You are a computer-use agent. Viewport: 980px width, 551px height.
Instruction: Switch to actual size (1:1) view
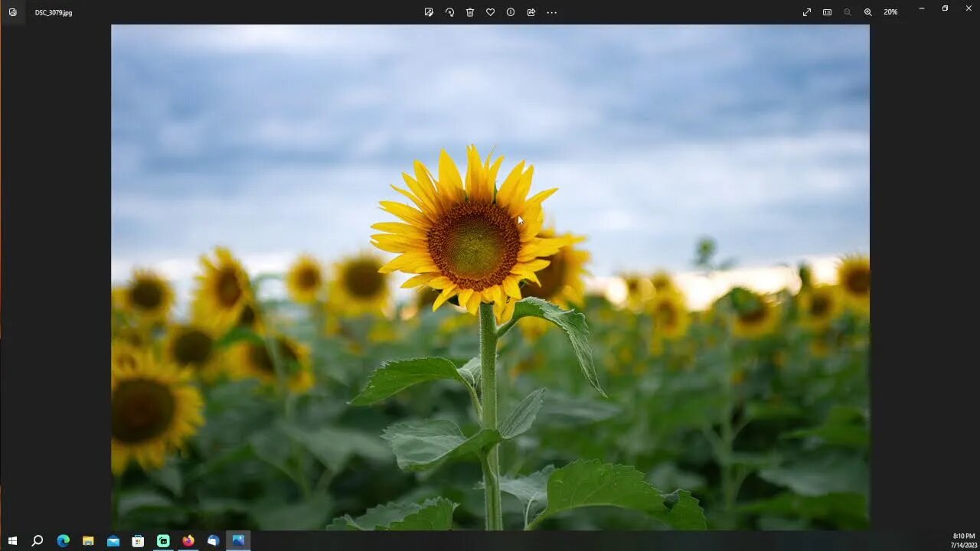tap(827, 12)
